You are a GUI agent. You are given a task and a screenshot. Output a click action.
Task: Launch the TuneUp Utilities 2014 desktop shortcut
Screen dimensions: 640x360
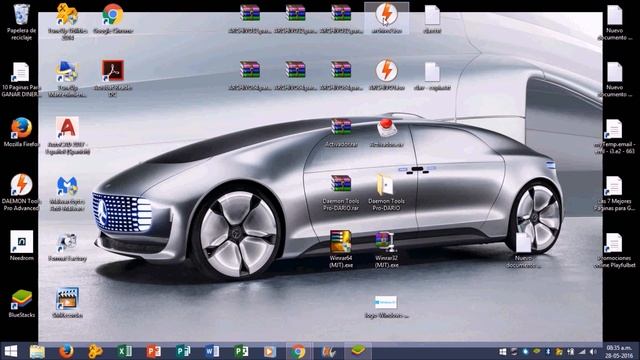pos(67,22)
